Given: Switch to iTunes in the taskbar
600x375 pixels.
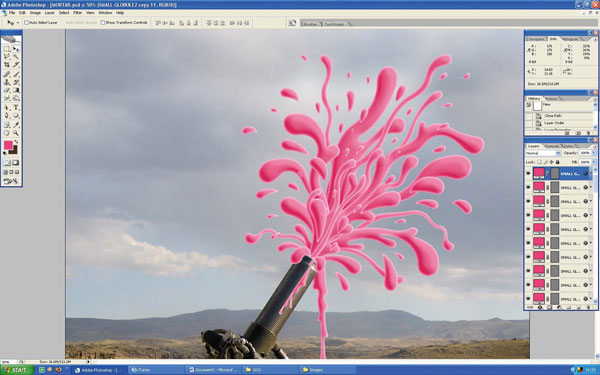Looking at the screenshot, I should tap(157, 370).
